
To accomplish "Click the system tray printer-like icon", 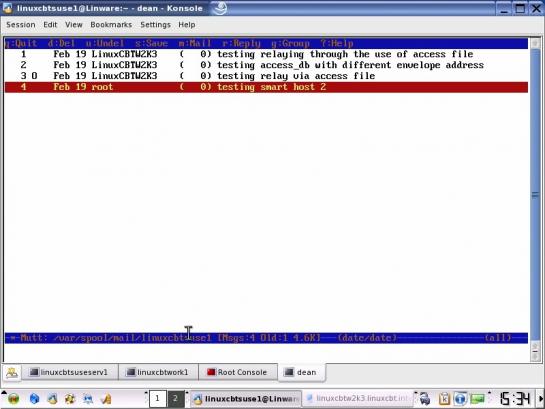I will click(x=425, y=399).
